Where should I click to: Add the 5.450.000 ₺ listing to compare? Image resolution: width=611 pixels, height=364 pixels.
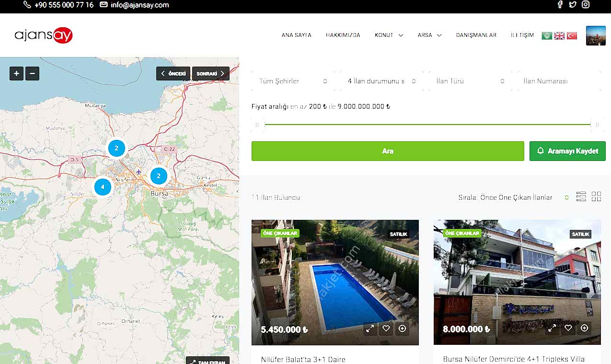pos(402,329)
